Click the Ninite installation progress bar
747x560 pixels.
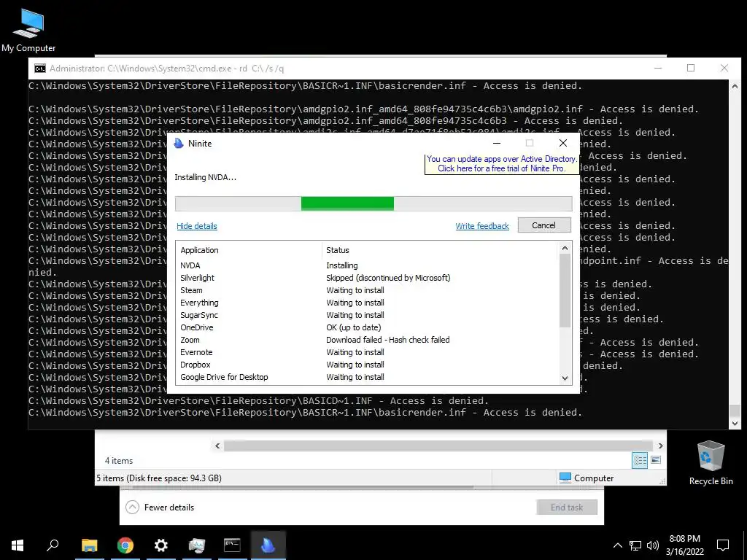pos(373,203)
